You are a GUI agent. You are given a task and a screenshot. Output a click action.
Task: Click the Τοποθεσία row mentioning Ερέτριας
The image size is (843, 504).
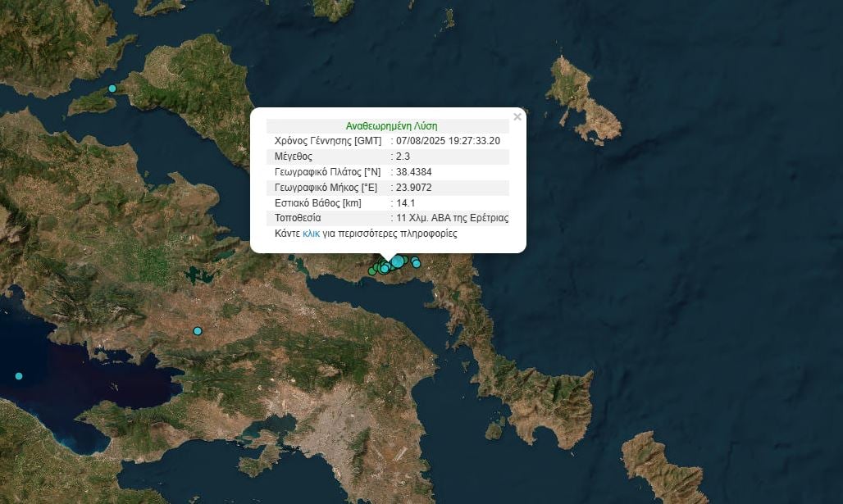pos(393,218)
